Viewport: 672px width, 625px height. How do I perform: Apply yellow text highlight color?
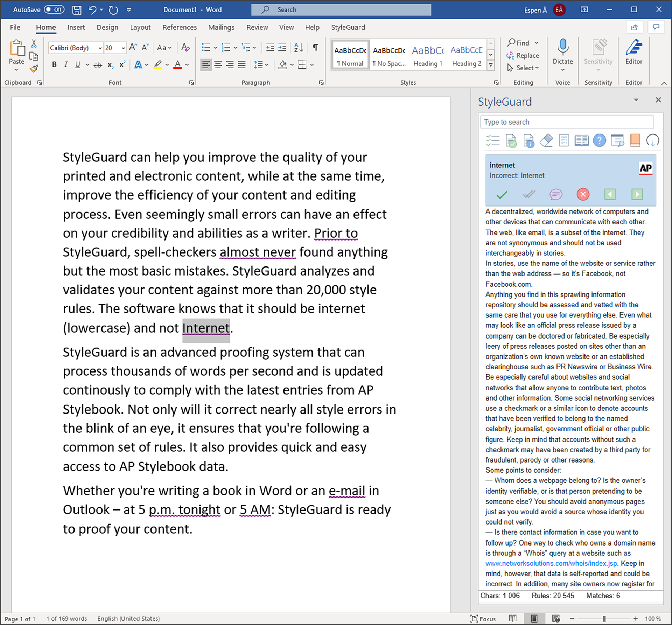[x=157, y=65]
